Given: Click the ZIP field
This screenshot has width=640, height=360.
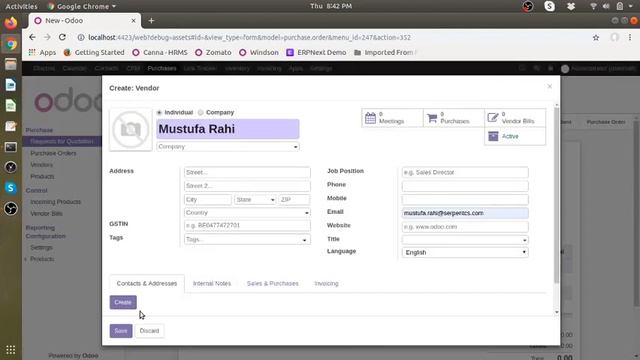Looking at the screenshot, I should click(294, 200).
